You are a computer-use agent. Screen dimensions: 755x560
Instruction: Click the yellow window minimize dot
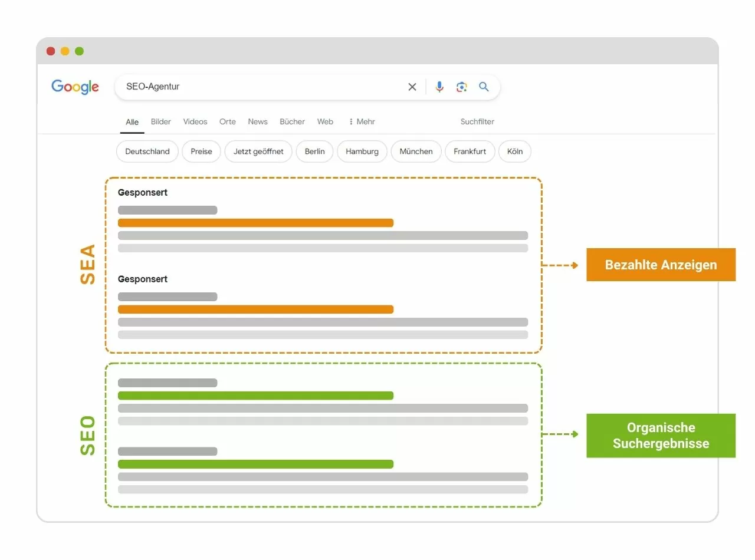point(65,51)
